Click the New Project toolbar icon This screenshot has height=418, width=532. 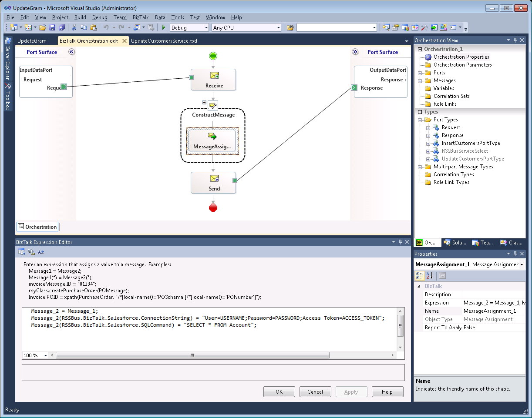[x=13, y=27]
